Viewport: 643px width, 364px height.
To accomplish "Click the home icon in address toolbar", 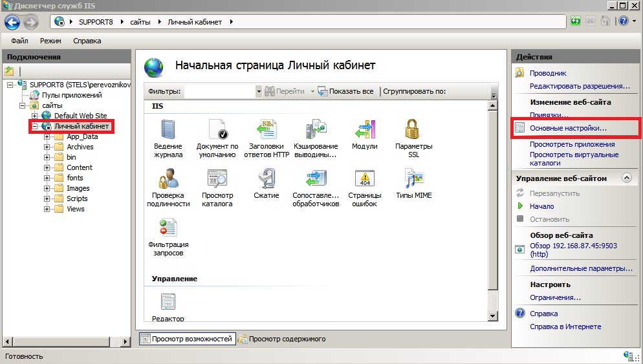I will 605,21.
